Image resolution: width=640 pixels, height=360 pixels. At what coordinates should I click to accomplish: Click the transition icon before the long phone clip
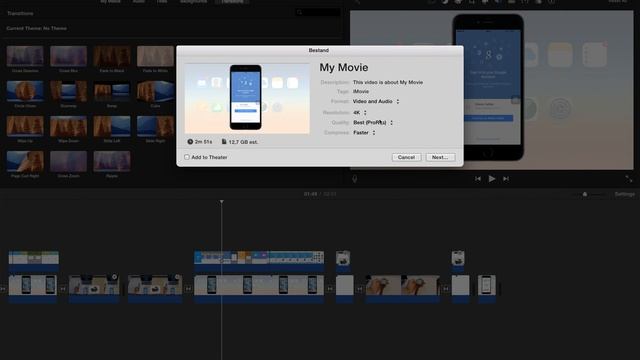click(188, 289)
